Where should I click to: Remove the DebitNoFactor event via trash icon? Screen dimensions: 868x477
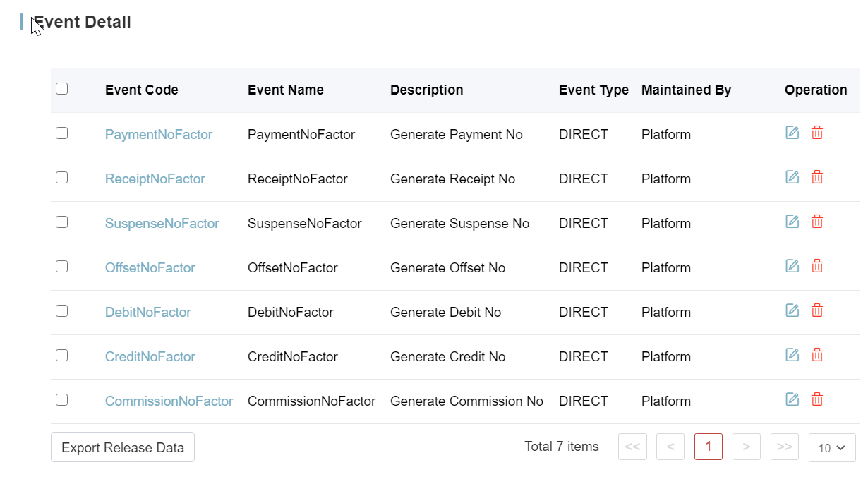tap(817, 310)
